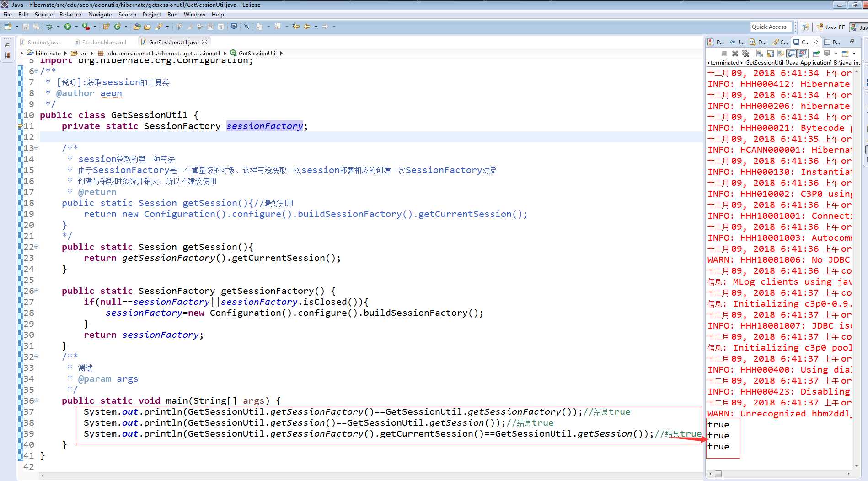
Task: Toggle Scroll Lock in the console
Action: [x=771, y=54]
